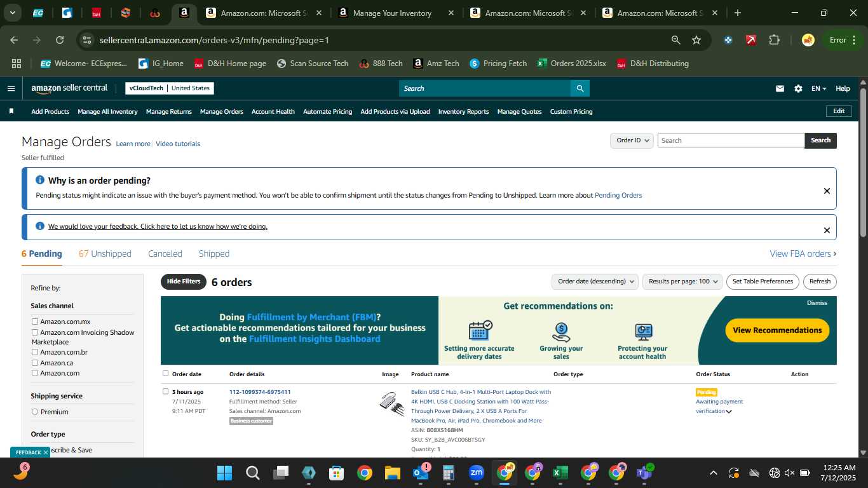Open Manage All Inventory menu item

(x=107, y=112)
